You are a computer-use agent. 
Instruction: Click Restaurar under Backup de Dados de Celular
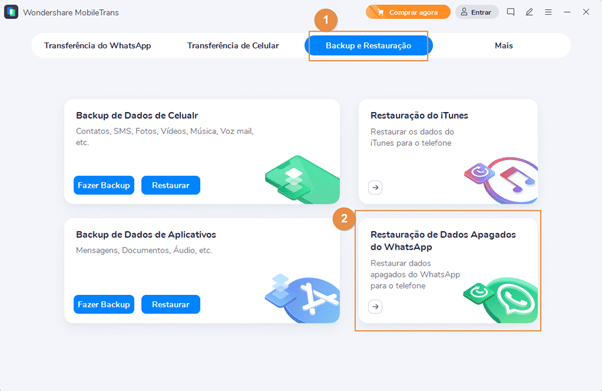[x=170, y=185]
